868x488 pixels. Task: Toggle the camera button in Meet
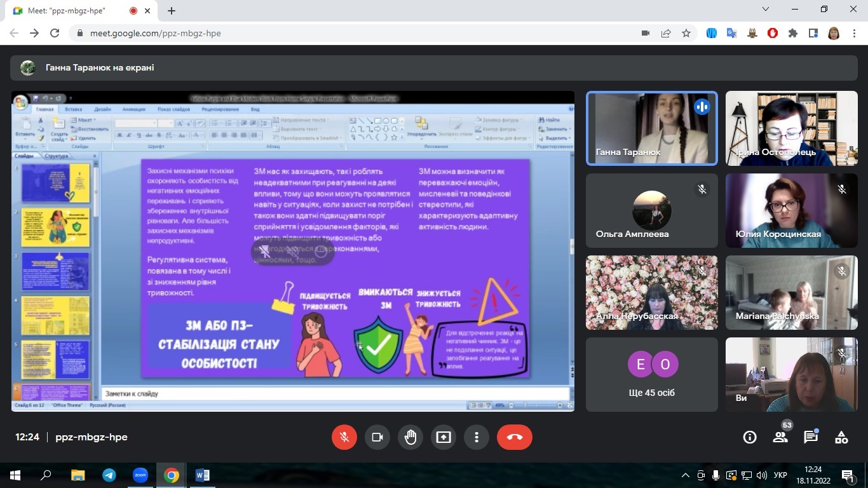[377, 437]
